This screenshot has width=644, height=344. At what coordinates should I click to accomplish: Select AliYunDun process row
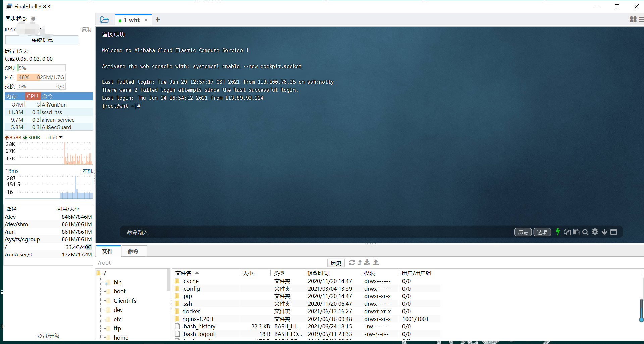(49, 105)
